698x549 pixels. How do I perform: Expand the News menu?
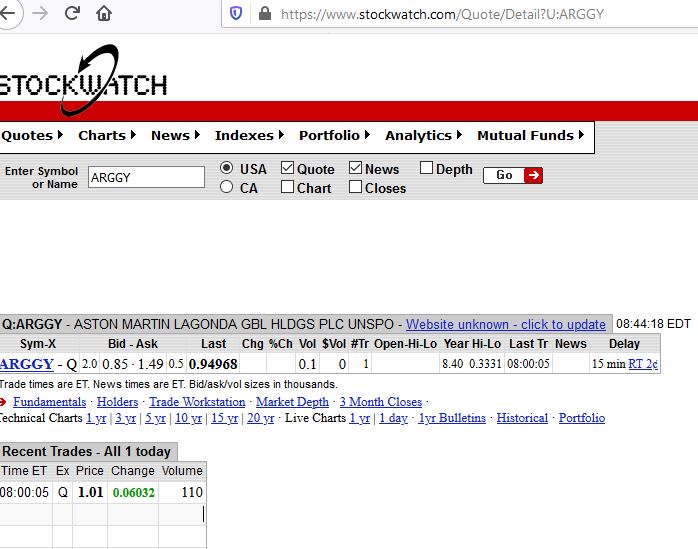click(175, 135)
